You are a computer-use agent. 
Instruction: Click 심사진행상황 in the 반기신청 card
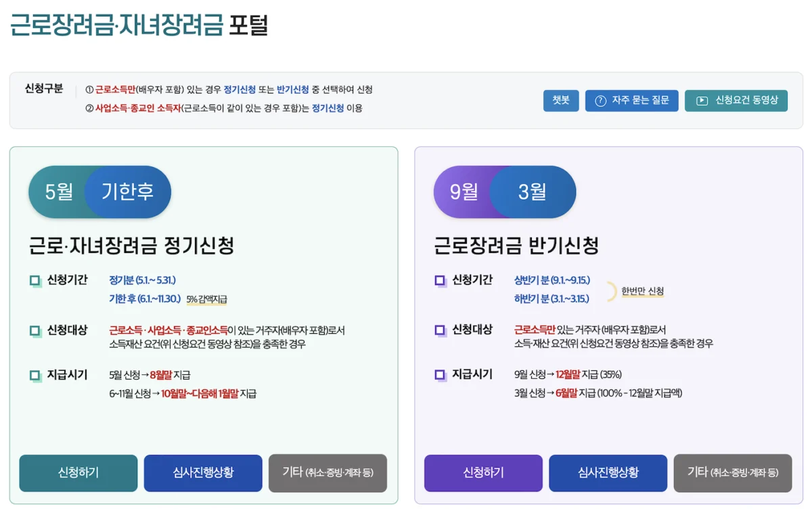(x=608, y=473)
